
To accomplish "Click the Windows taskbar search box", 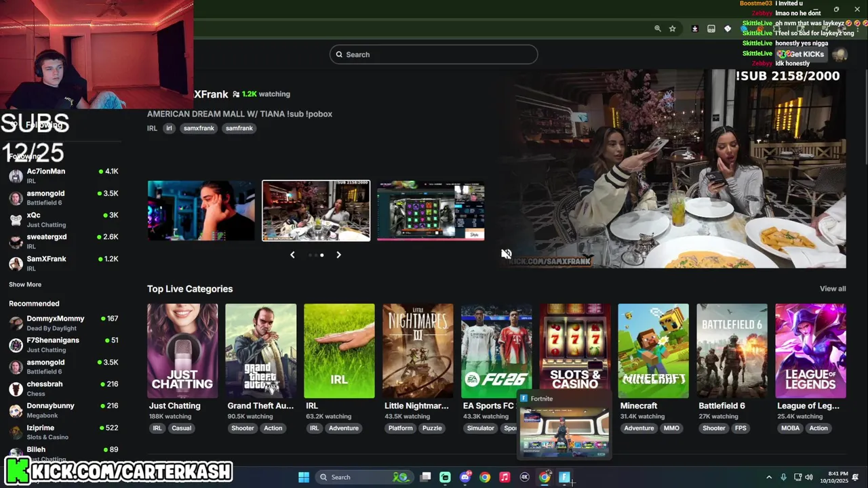I will click(x=364, y=477).
